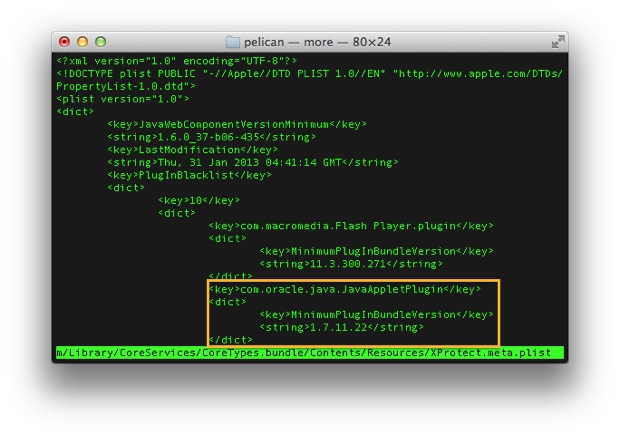Viewport: 620px width, 435px height.
Task: Click the com.macromedia.Flash Player.plugin key
Action: (x=351, y=226)
